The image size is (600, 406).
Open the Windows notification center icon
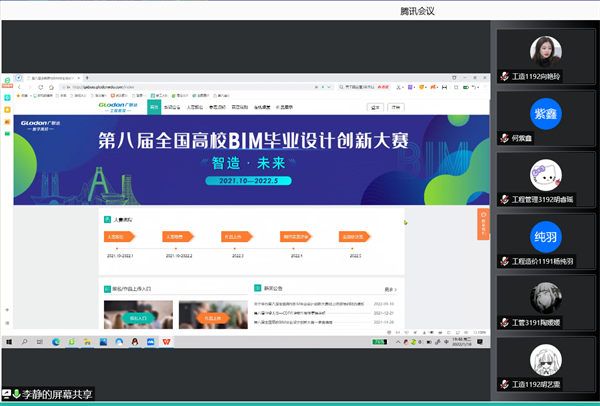[x=480, y=342]
